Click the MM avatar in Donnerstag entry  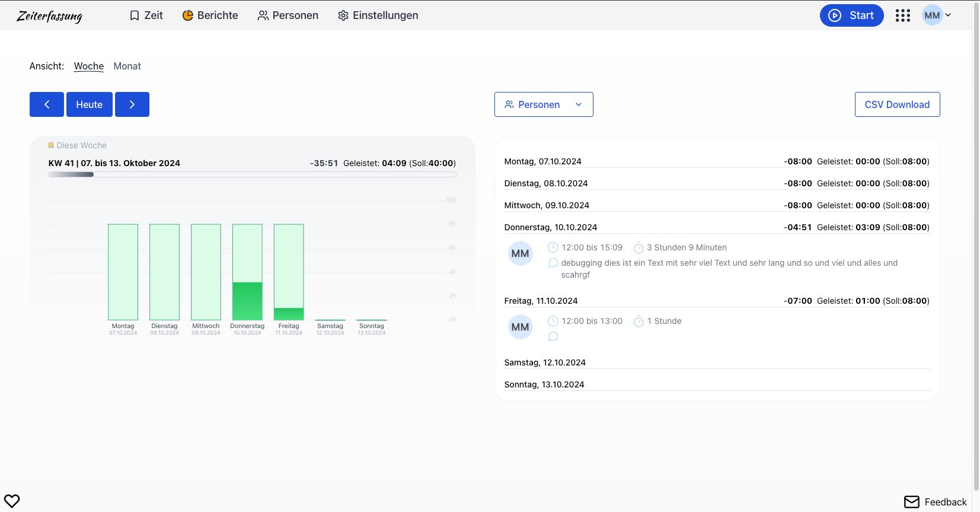(521, 253)
